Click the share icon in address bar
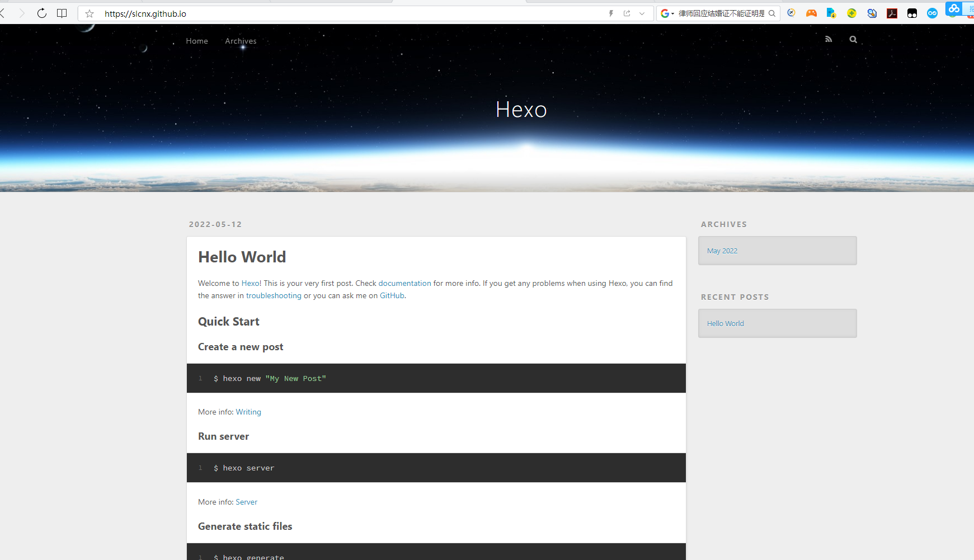974x560 pixels. pos(627,13)
